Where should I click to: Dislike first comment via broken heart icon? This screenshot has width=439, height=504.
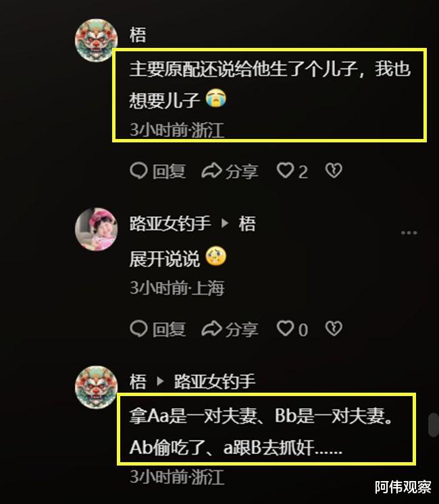[334, 170]
